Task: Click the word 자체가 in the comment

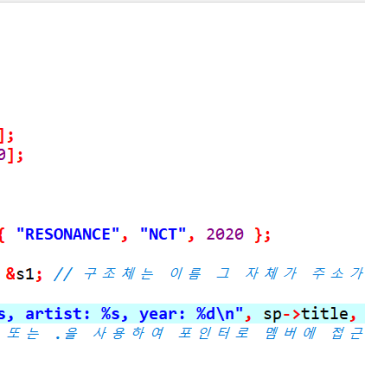Action: (271, 274)
